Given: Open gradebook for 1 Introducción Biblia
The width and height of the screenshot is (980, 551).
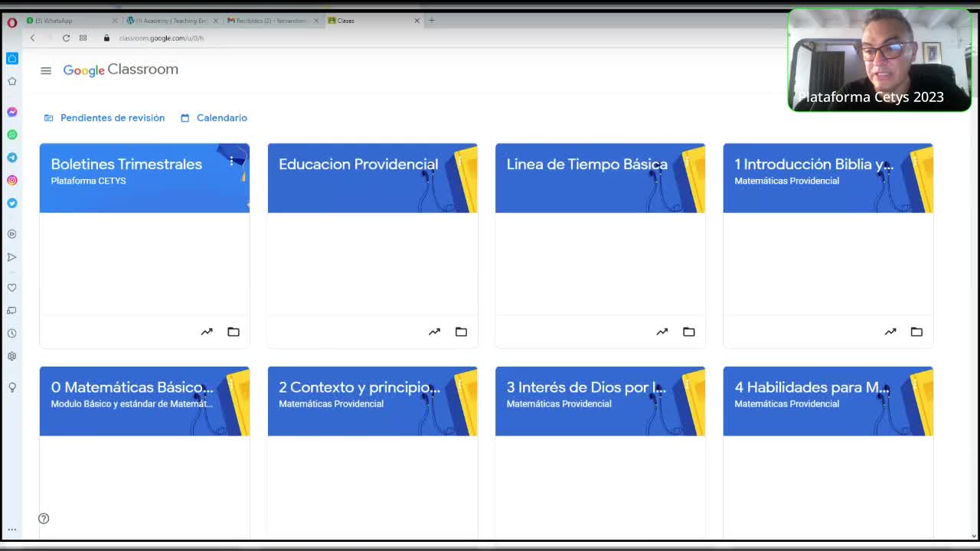Looking at the screenshot, I should [890, 331].
